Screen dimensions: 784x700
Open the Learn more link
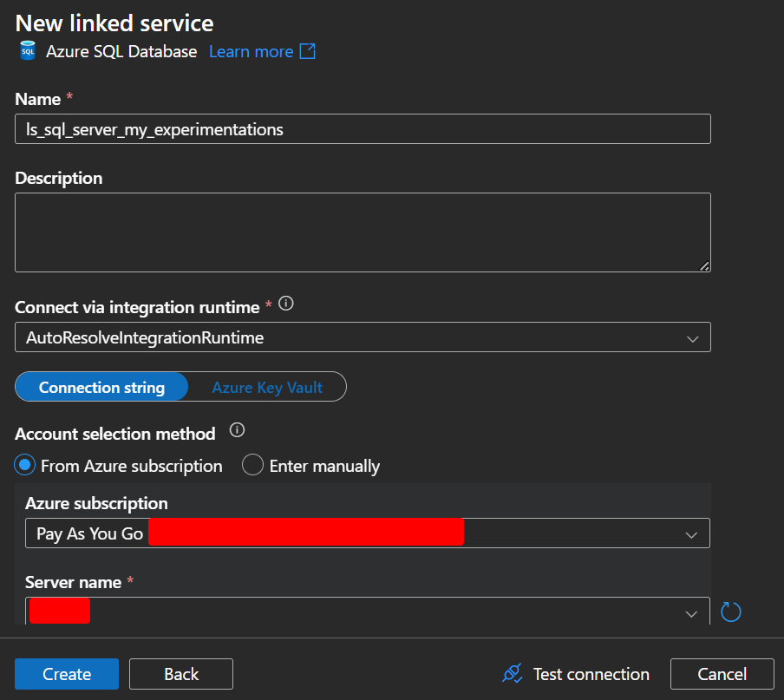click(251, 51)
